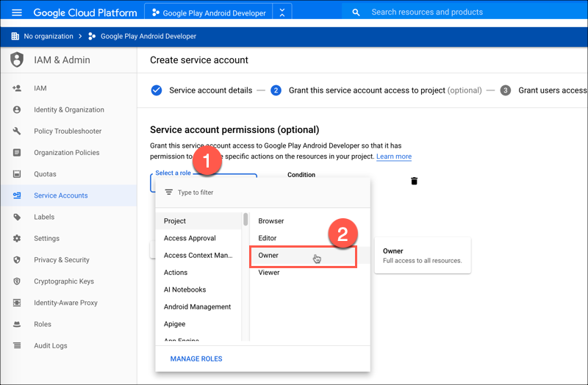This screenshot has width=588, height=385.
Task: Click the MANAGE ROLES button
Action: (x=196, y=359)
